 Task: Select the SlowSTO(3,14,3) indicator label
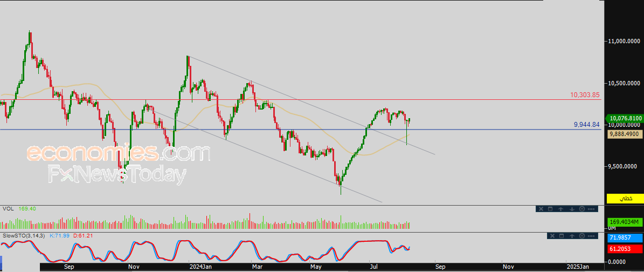(24, 235)
